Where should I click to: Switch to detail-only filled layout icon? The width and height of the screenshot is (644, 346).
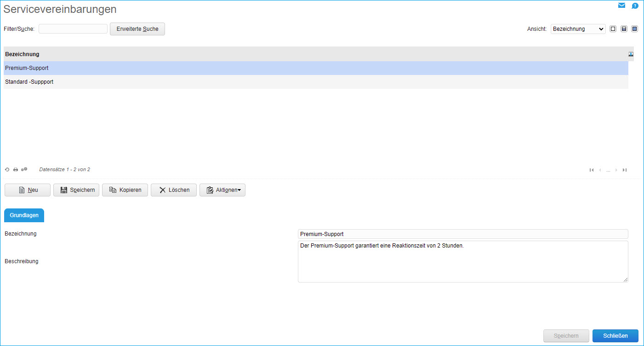[x=635, y=29]
